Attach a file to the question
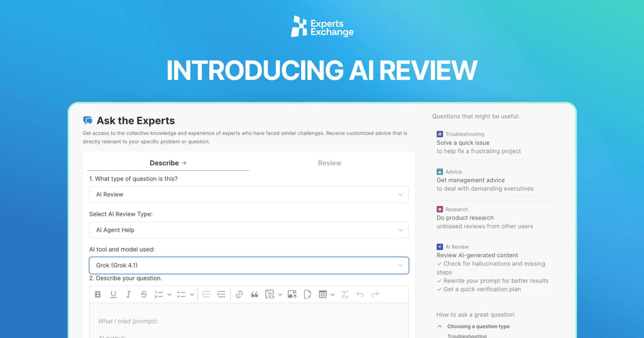The width and height of the screenshot is (644, 338). [x=308, y=294]
